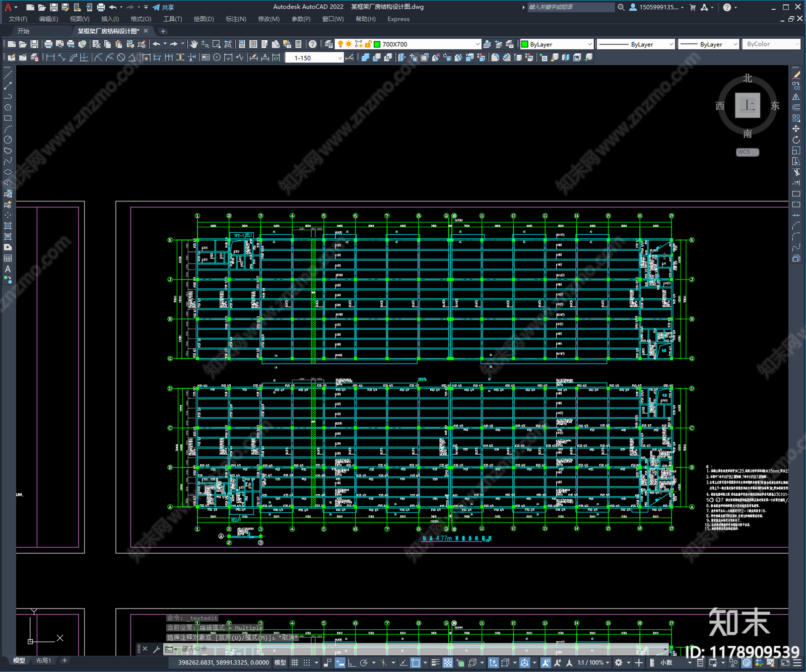Switch to the 布局1 layout tab
Image resolution: width=806 pixels, height=672 pixels.
[44, 660]
